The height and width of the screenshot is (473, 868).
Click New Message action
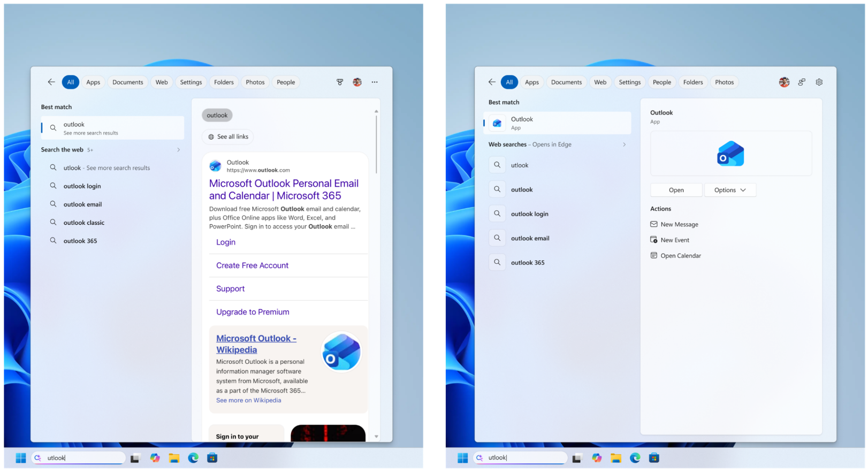pos(674,224)
